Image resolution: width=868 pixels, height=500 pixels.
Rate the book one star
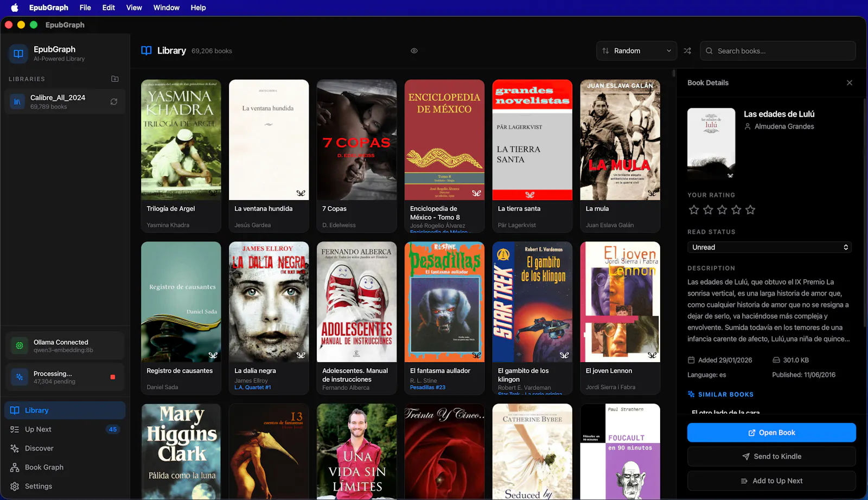694,209
